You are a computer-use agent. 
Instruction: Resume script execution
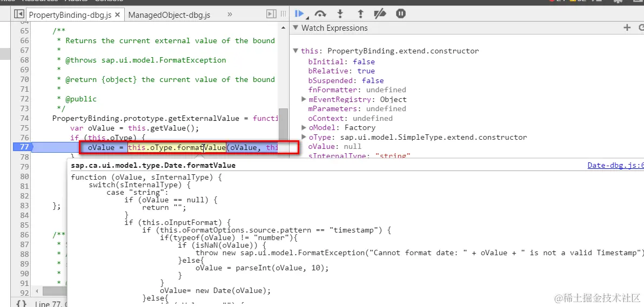coord(299,14)
